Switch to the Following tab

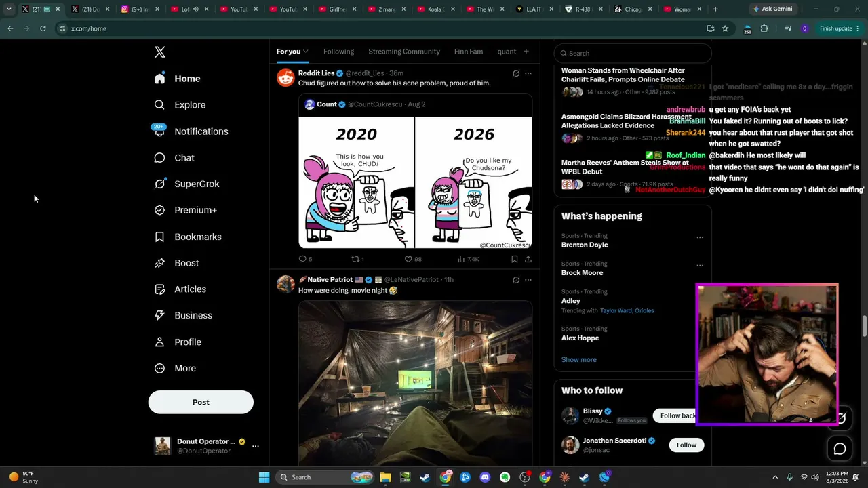click(x=339, y=52)
